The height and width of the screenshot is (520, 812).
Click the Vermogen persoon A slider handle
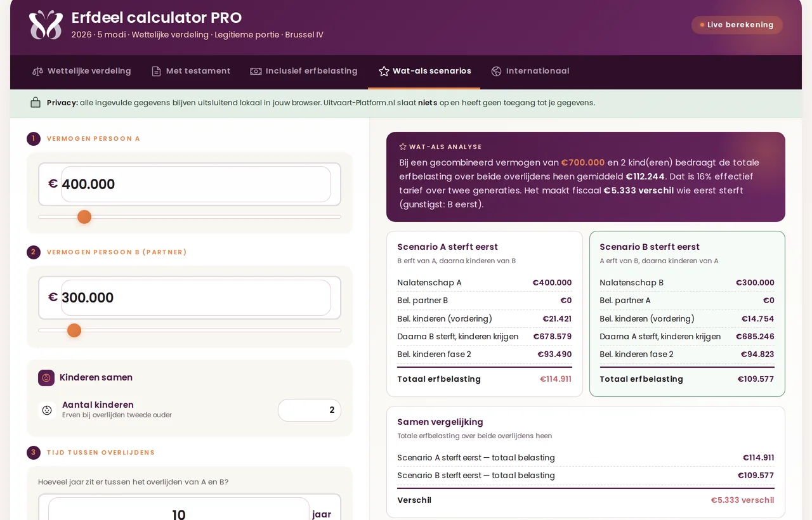click(84, 217)
